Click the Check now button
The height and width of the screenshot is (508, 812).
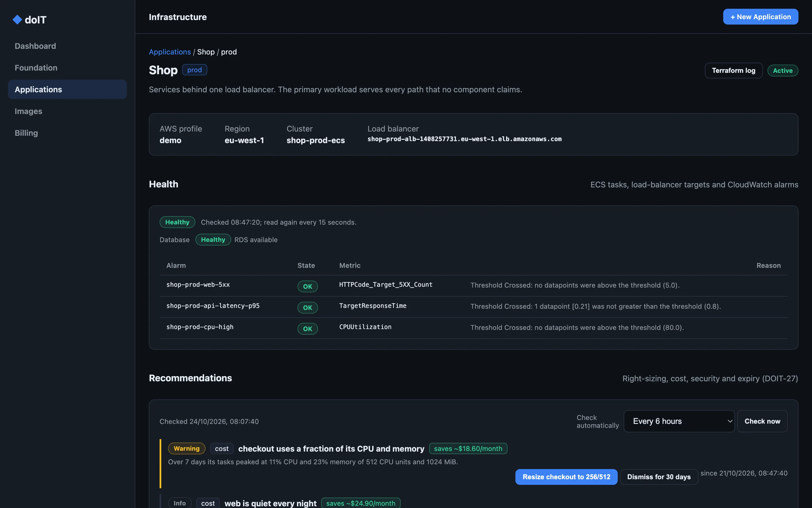pos(762,421)
